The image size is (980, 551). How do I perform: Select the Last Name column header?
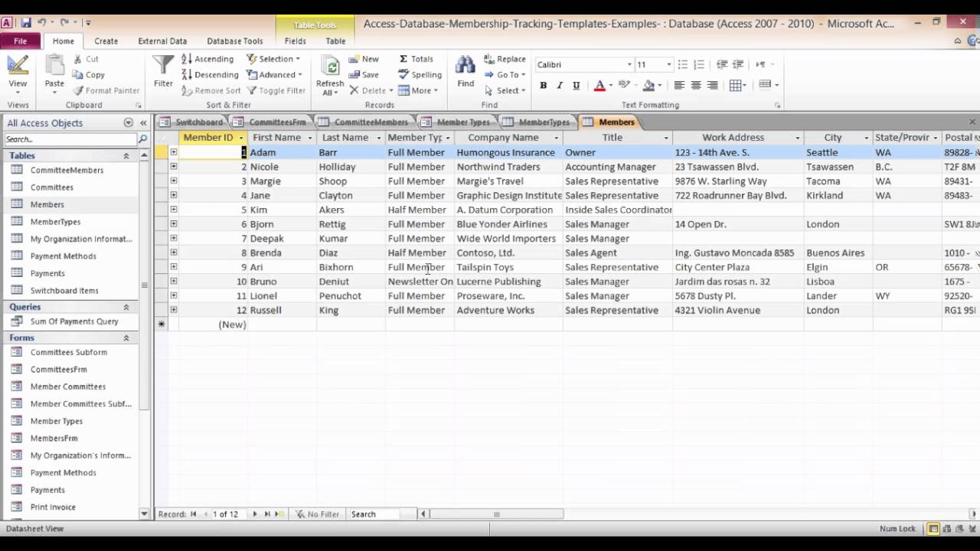tap(350, 138)
